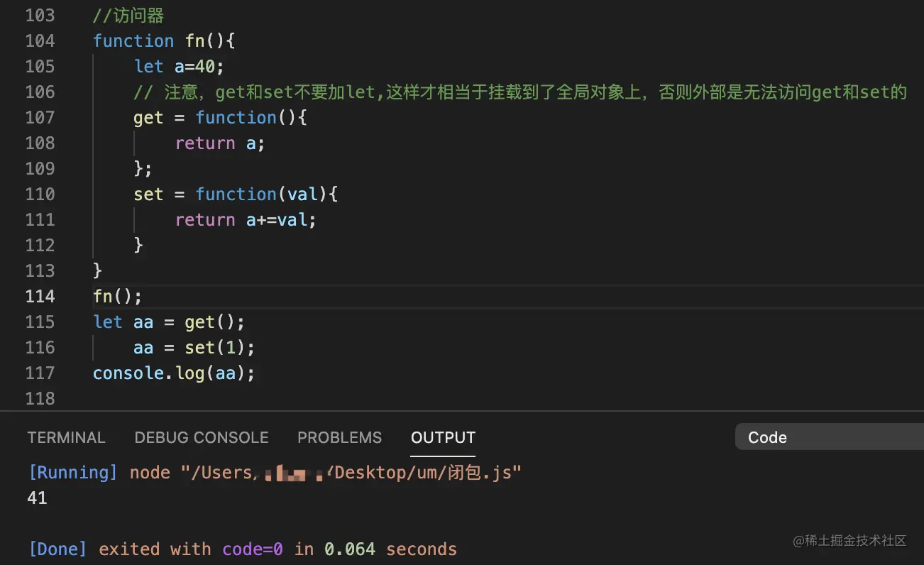Image resolution: width=924 pixels, height=565 pixels.
Task: Open the PROBLEMS tab
Action: [x=339, y=437]
